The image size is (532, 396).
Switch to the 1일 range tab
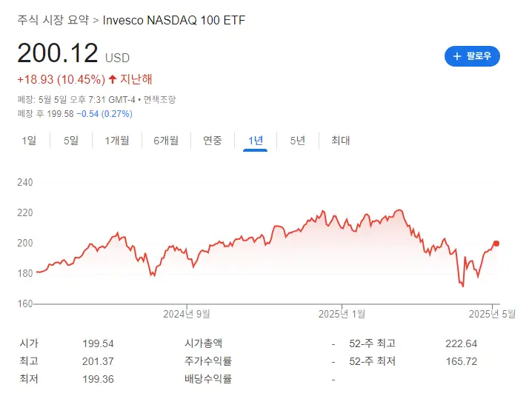29,141
